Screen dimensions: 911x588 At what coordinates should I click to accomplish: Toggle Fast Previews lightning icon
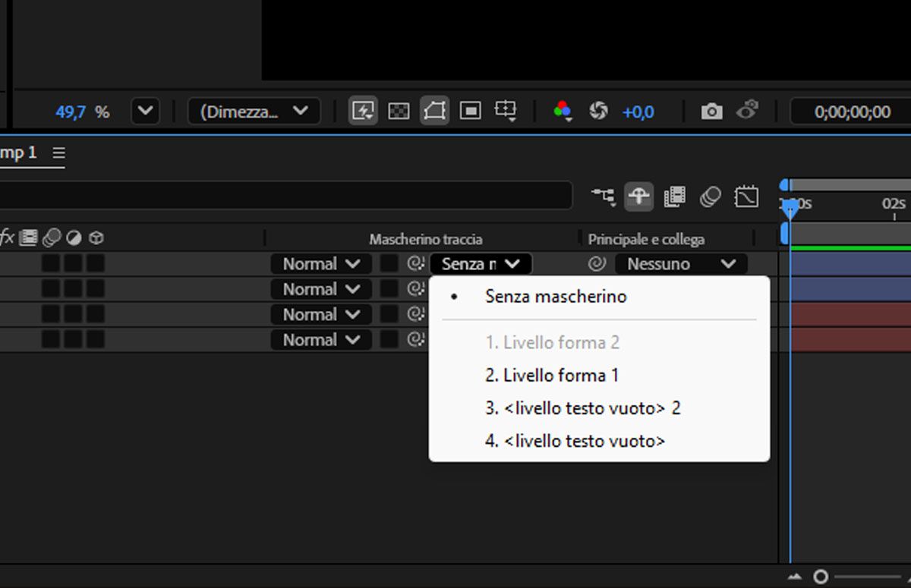[364, 112]
